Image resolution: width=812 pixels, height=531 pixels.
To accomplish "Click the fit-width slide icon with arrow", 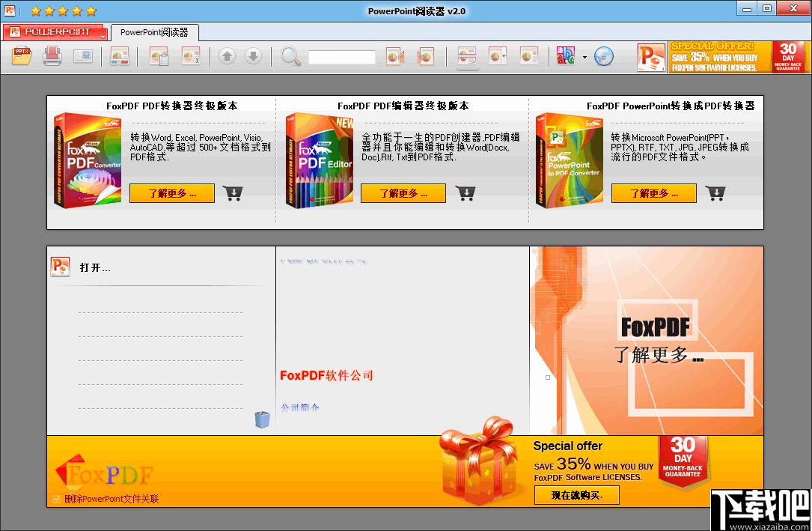I will click(x=498, y=56).
